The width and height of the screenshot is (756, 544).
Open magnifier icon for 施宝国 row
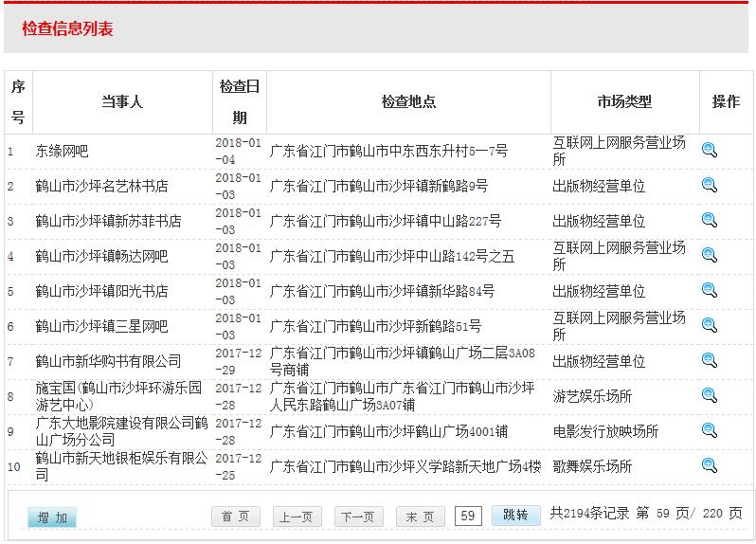tap(709, 395)
